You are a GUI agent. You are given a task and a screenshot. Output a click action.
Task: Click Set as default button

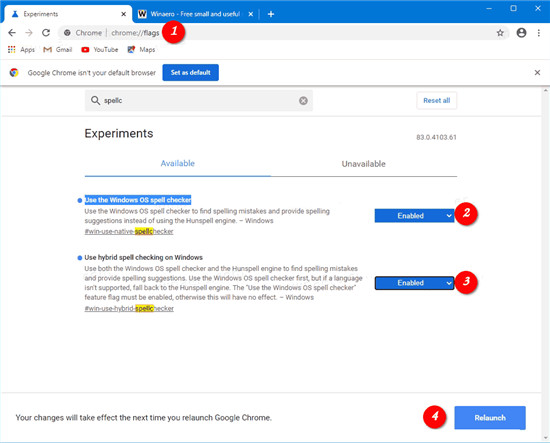click(x=190, y=73)
